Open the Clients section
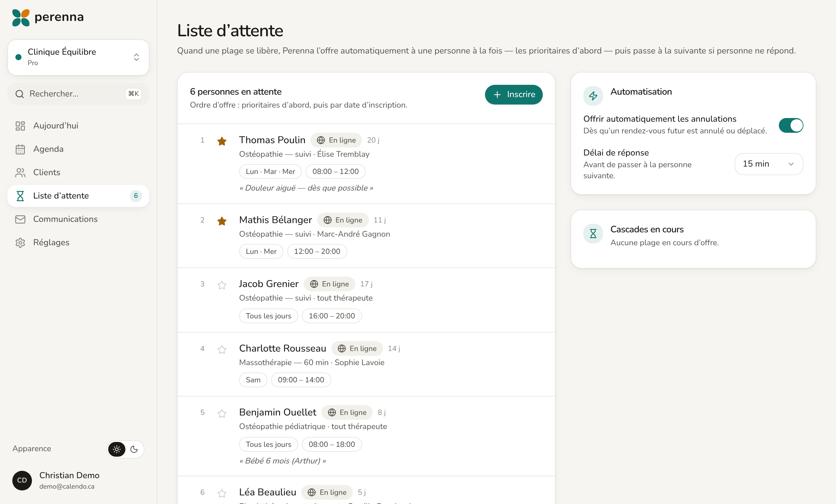 pyautogui.click(x=78, y=172)
